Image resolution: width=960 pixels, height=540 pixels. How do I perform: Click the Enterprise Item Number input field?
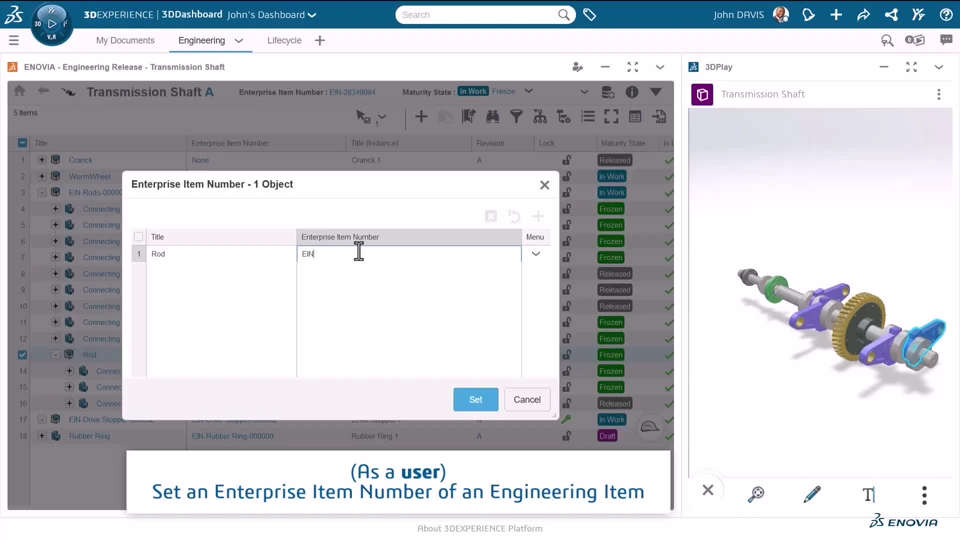[409, 253]
